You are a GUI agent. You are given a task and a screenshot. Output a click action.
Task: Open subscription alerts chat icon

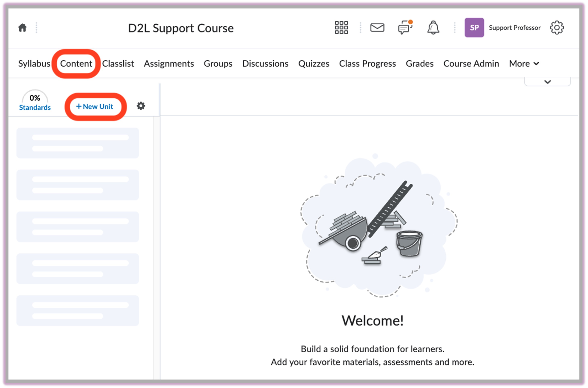[405, 27]
